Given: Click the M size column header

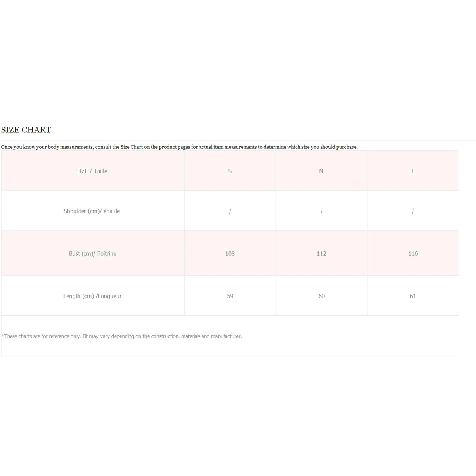Looking at the screenshot, I should 321,171.
